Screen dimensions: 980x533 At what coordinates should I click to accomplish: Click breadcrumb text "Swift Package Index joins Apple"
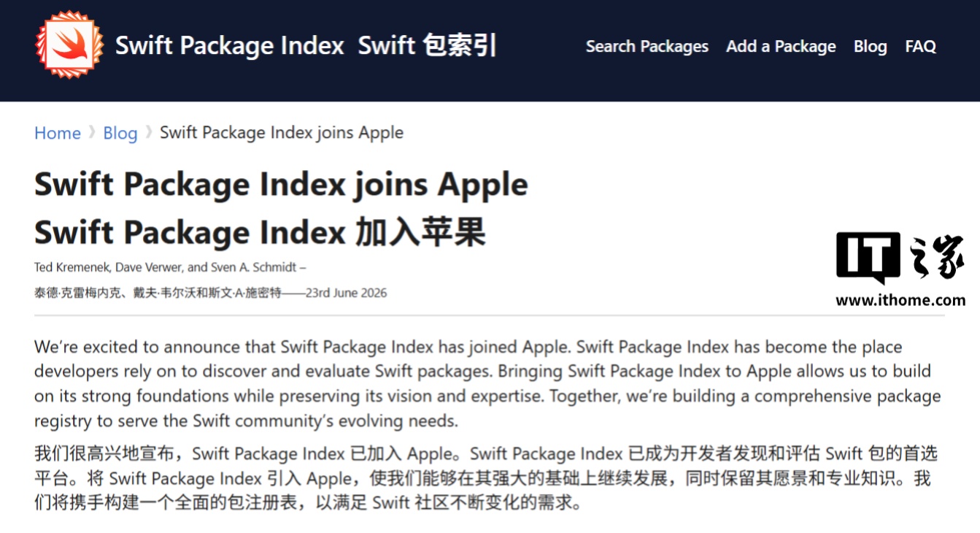pos(282,133)
